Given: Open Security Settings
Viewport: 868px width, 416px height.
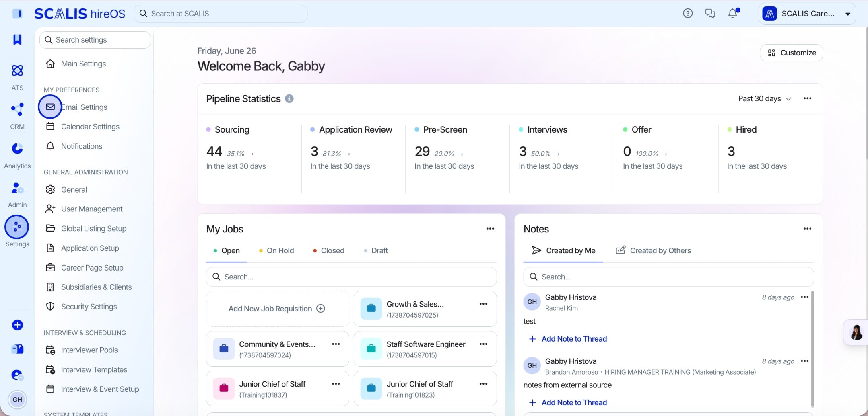Looking at the screenshot, I should [x=82, y=307].
